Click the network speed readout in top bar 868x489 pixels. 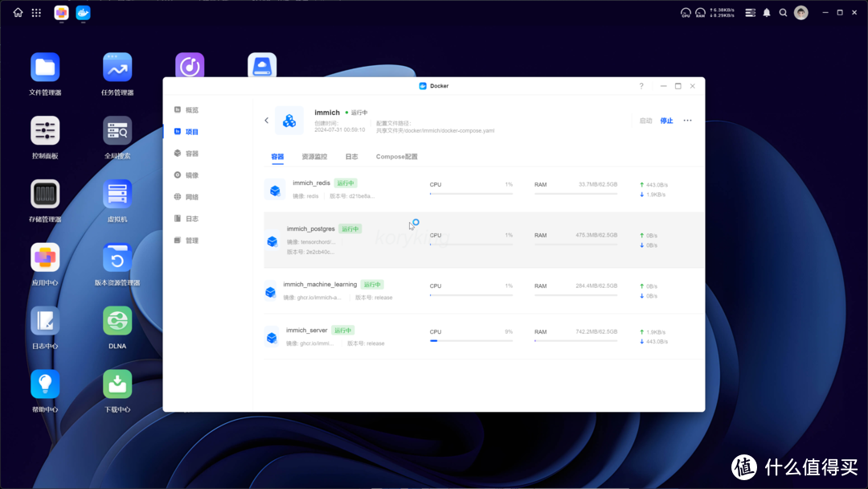pos(722,13)
